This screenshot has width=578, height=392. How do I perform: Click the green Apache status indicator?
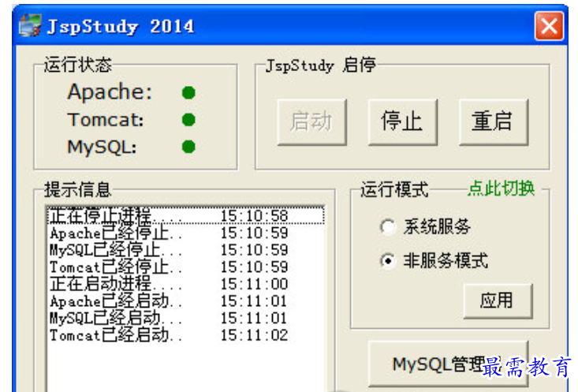pyautogui.click(x=188, y=92)
